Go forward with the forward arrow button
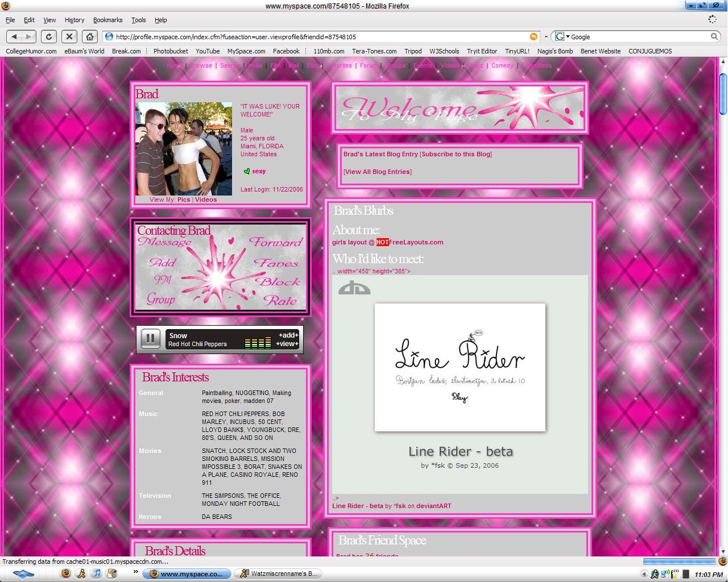This screenshot has width=728, height=582. [29, 36]
